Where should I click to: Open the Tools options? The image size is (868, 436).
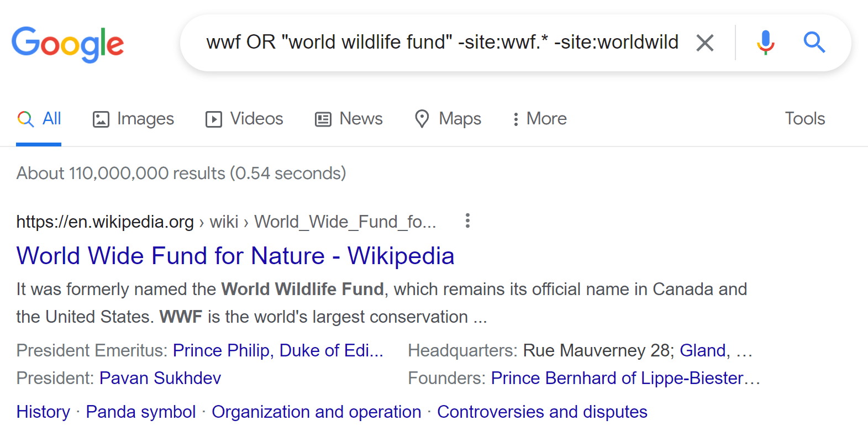click(x=804, y=119)
